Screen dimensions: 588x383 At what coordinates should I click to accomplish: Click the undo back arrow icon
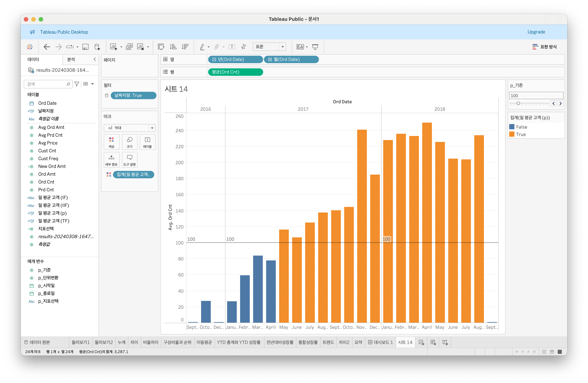[x=46, y=47]
